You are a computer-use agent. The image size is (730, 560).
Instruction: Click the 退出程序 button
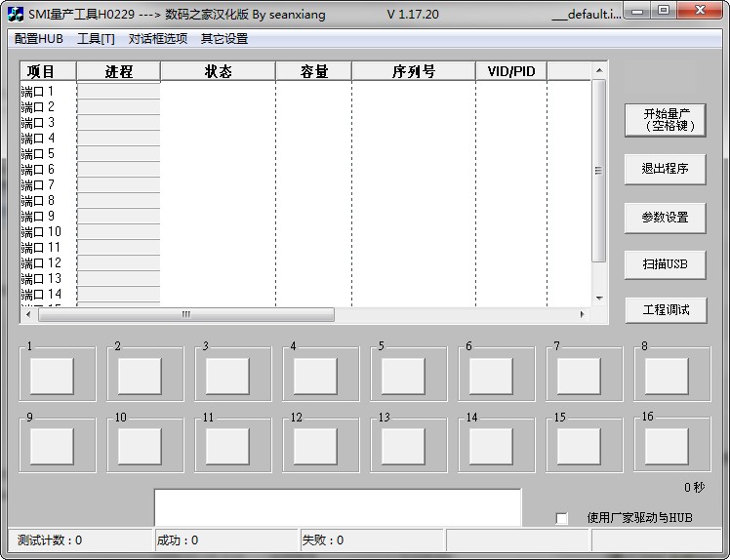click(x=666, y=169)
